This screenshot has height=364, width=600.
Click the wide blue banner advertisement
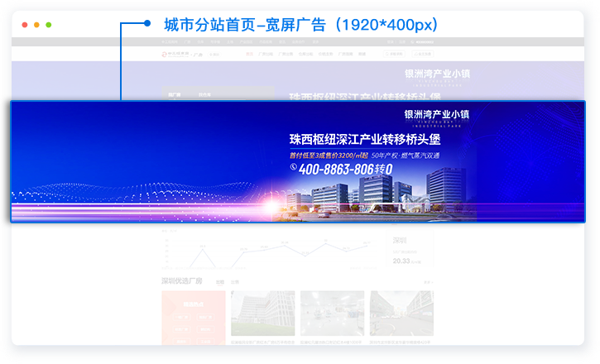[x=298, y=162]
